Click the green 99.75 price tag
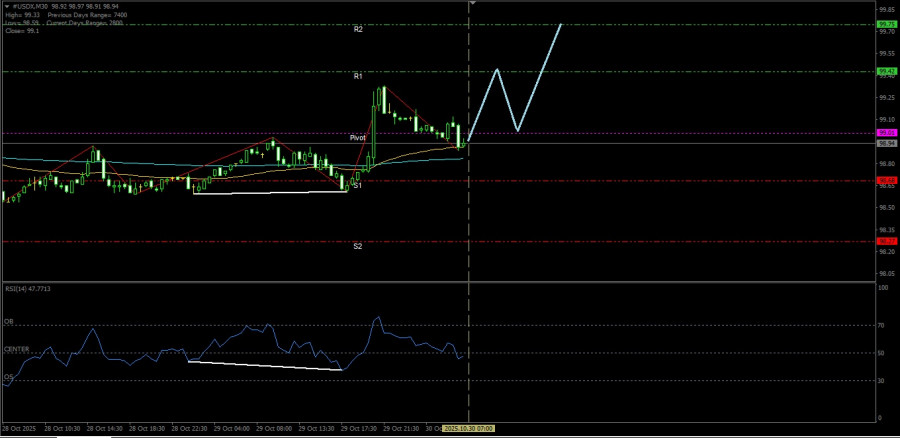Viewport: 900px width, 438px height. pyautogui.click(x=886, y=24)
